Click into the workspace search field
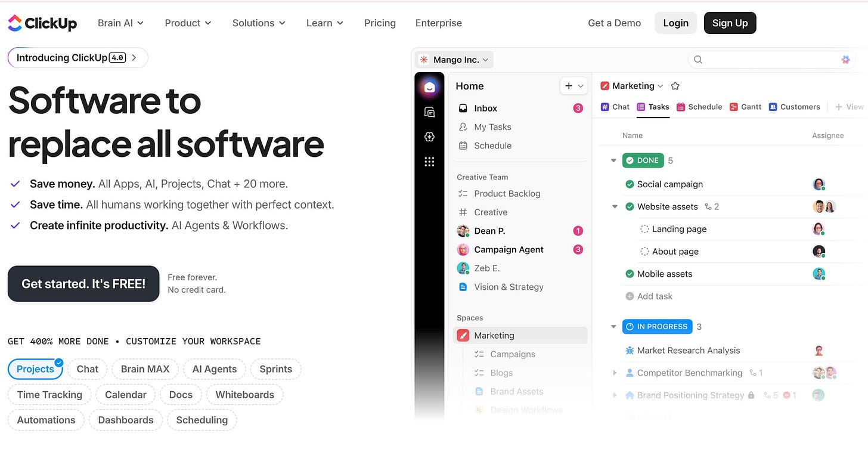 [773, 60]
